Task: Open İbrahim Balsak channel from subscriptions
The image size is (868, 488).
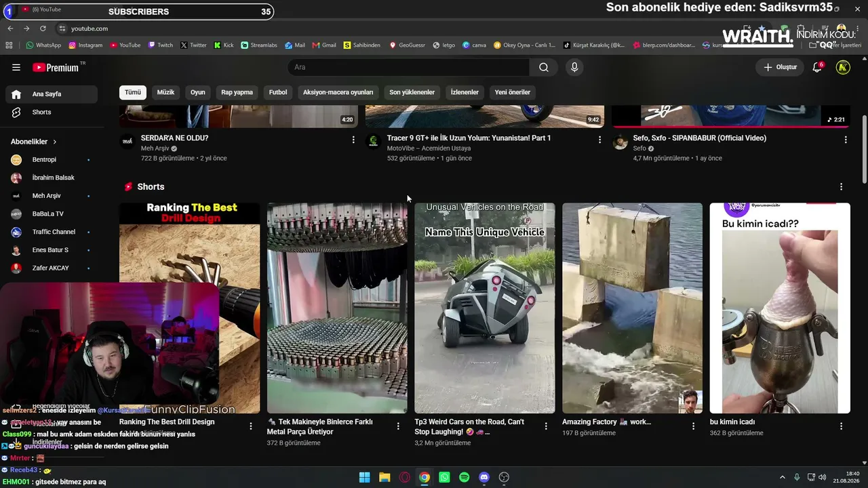Action: pyautogui.click(x=52, y=178)
